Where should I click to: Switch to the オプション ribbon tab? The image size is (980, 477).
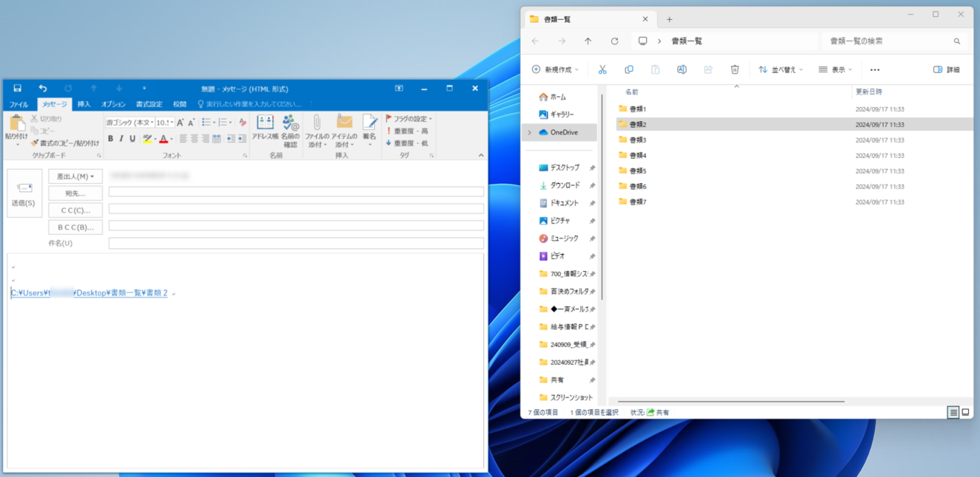113,104
